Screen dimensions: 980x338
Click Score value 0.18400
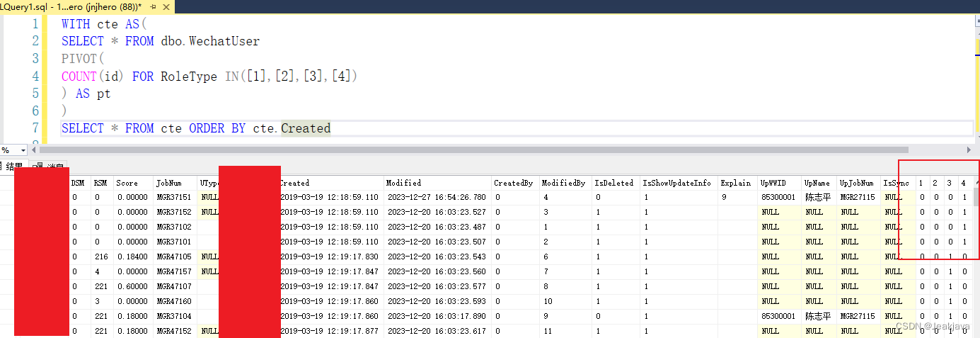133,257
